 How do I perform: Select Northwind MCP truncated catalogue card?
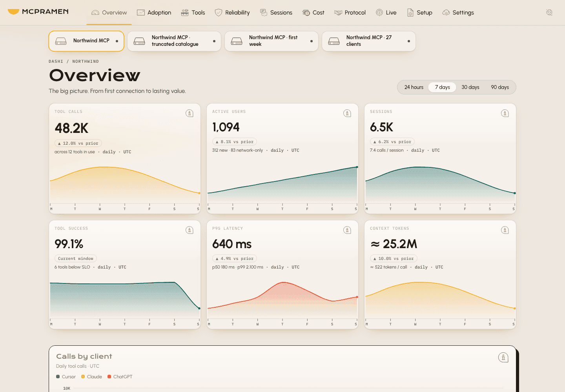click(174, 41)
